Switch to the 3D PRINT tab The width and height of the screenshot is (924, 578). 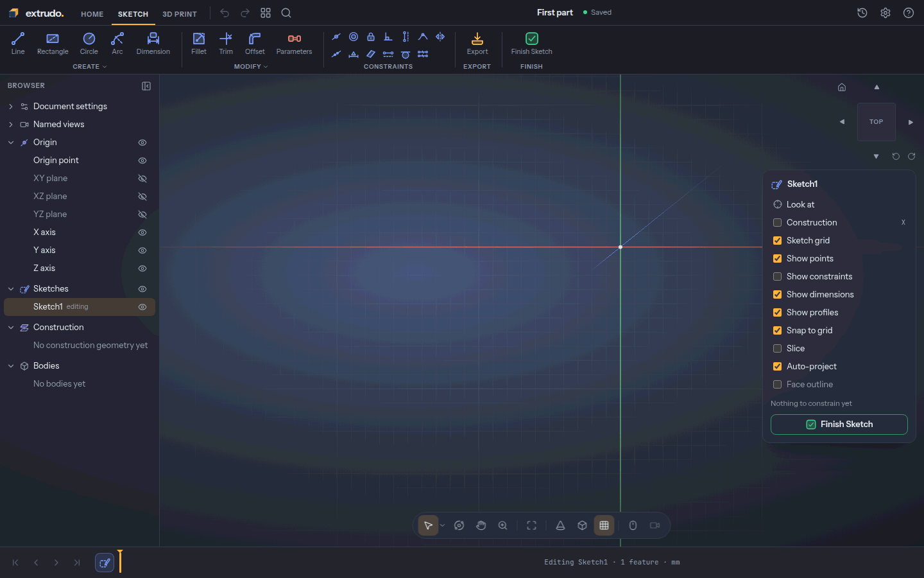pos(180,14)
